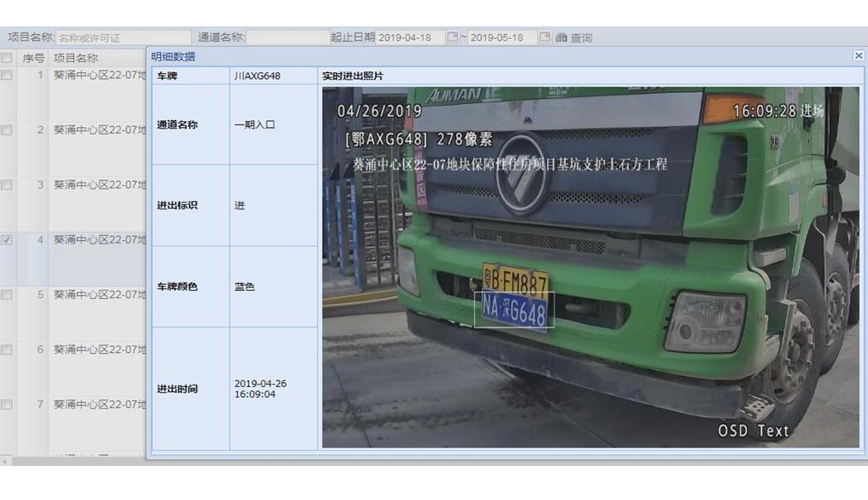Toggle the select-all checkbox in table header

(7, 57)
